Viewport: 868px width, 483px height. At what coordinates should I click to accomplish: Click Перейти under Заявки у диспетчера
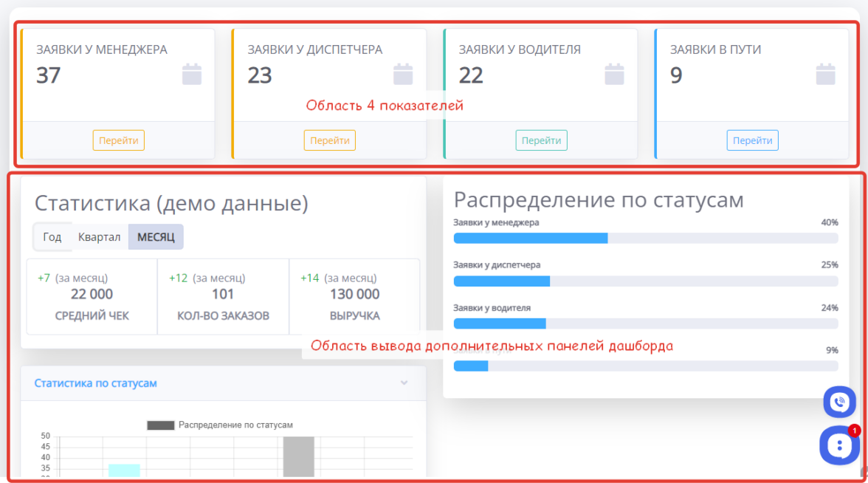click(x=329, y=140)
